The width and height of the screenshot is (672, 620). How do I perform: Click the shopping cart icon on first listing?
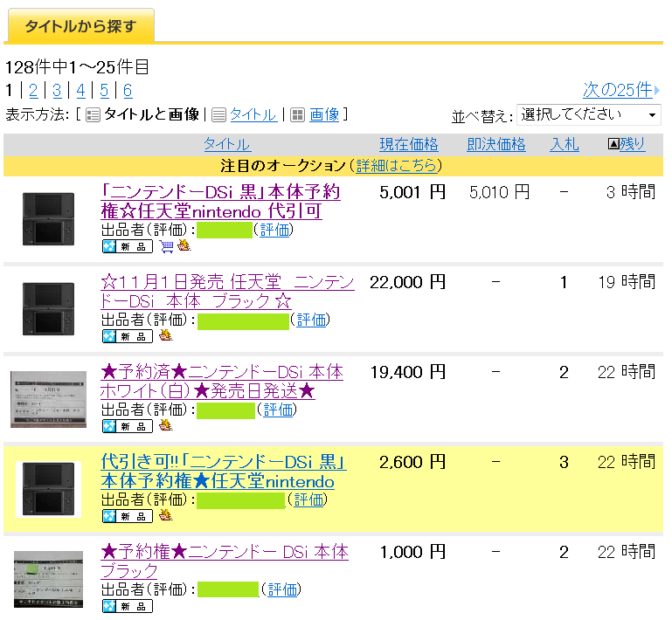(167, 246)
